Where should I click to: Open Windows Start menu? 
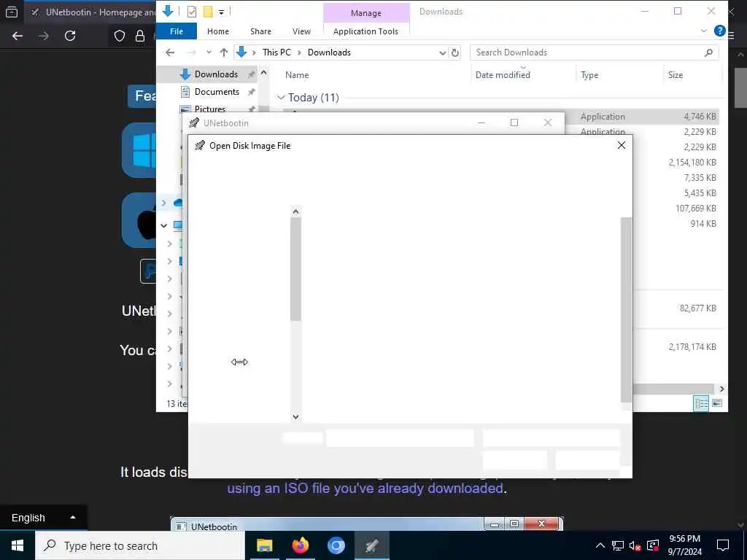pyautogui.click(x=18, y=545)
